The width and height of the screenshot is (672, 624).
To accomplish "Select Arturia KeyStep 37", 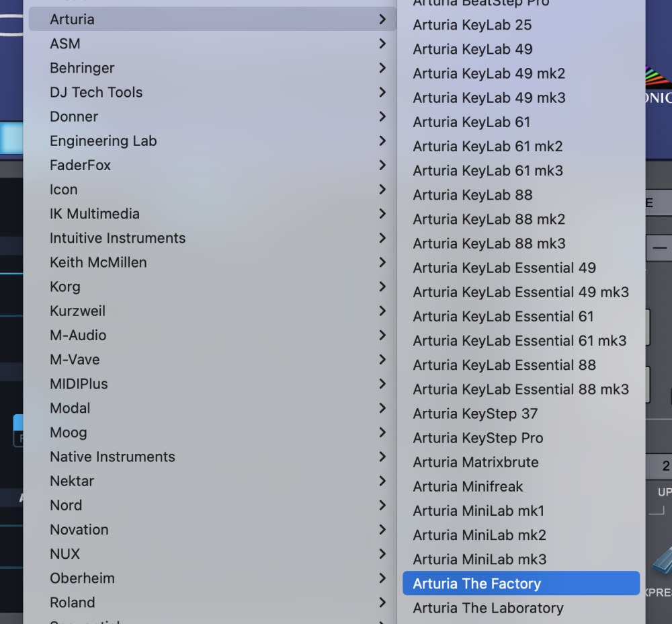I will click(x=521, y=414).
